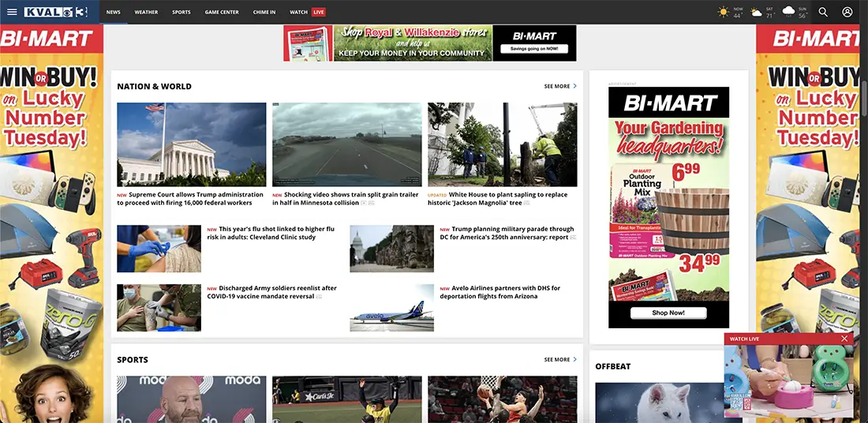This screenshot has height=423, width=868.
Task: Read Trump military parade 250th anniversary headline
Action: click(x=507, y=233)
